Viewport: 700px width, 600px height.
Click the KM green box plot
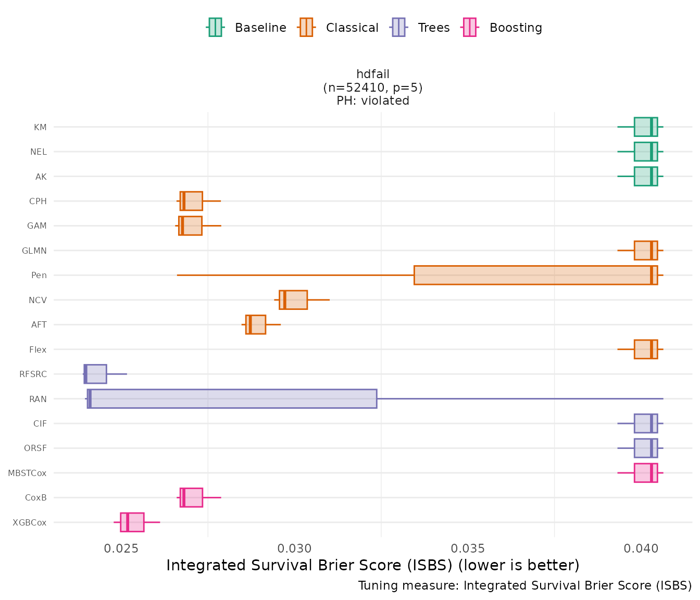(x=645, y=127)
